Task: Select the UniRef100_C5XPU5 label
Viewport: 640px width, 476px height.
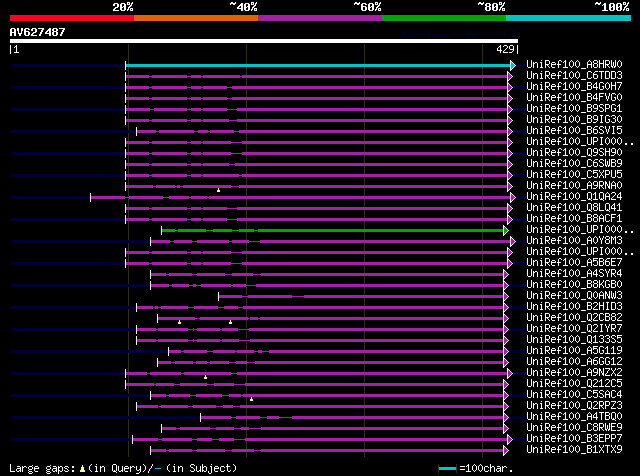Action: (x=574, y=175)
